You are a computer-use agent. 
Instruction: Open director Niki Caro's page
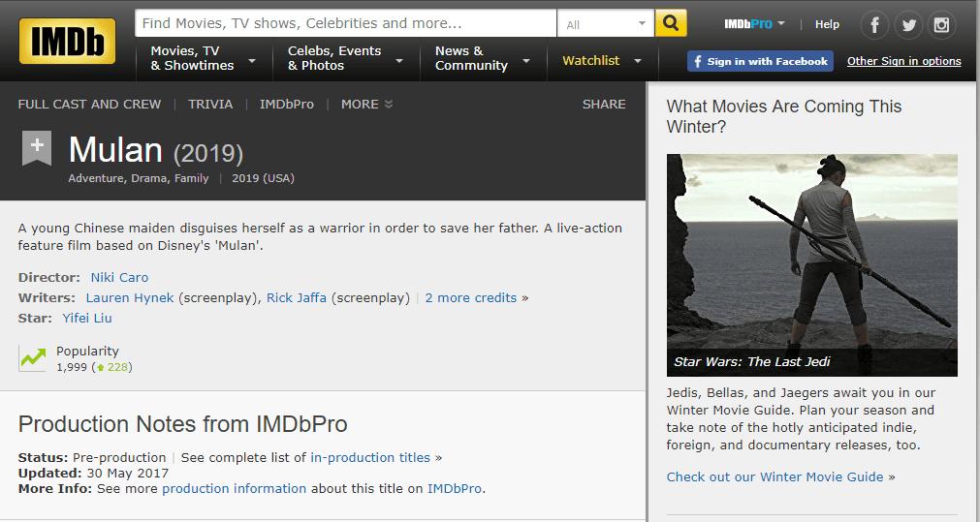click(x=119, y=277)
